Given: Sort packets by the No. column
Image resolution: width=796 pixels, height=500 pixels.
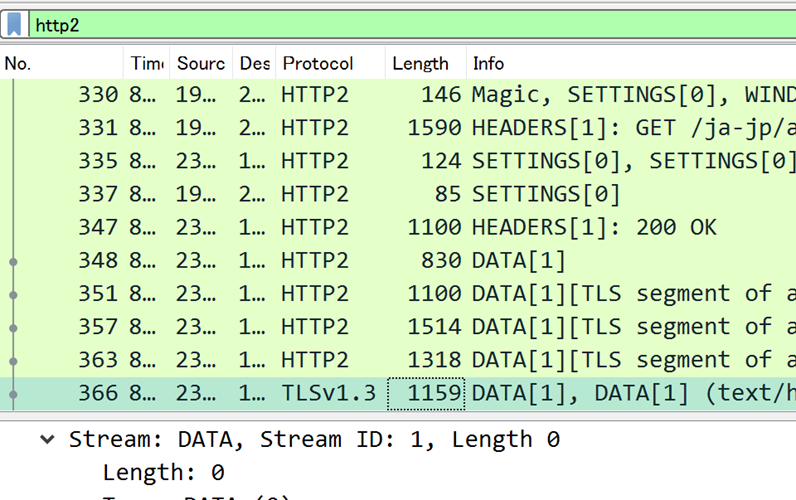Looking at the screenshot, I should (x=60, y=63).
